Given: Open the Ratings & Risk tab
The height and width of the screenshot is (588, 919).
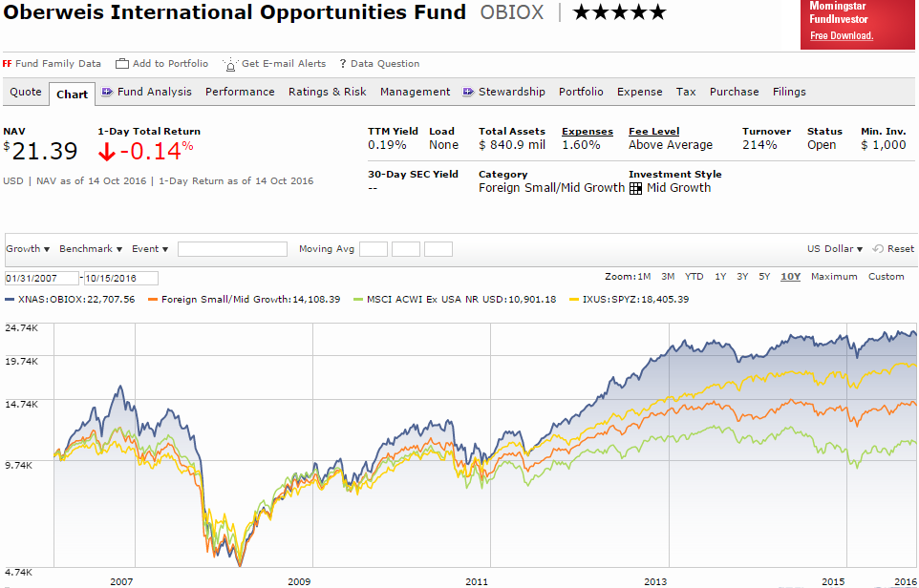Looking at the screenshot, I should pos(327,92).
